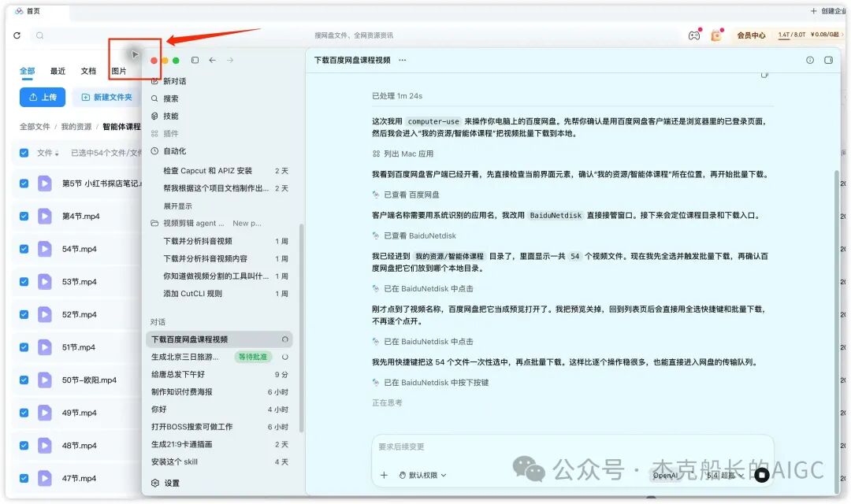This screenshot has width=851, height=504.
Task: Open the three-dot menu beside chat title
Action: [x=402, y=60]
